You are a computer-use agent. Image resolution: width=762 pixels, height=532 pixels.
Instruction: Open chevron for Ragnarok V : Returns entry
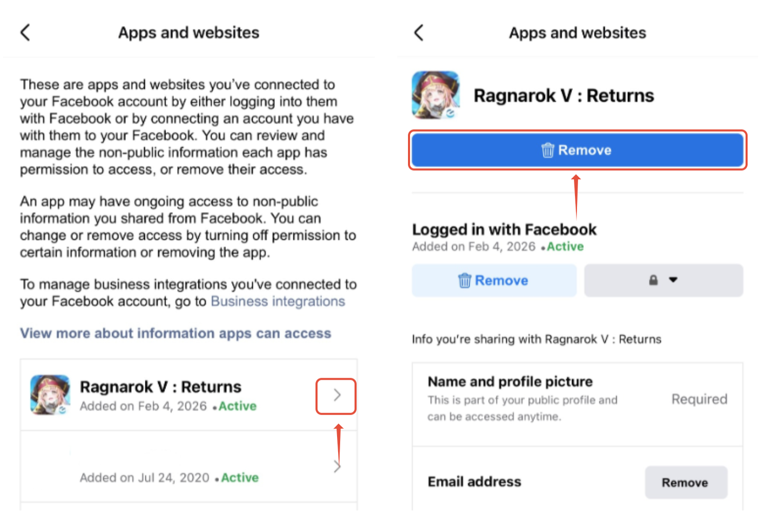(x=337, y=395)
